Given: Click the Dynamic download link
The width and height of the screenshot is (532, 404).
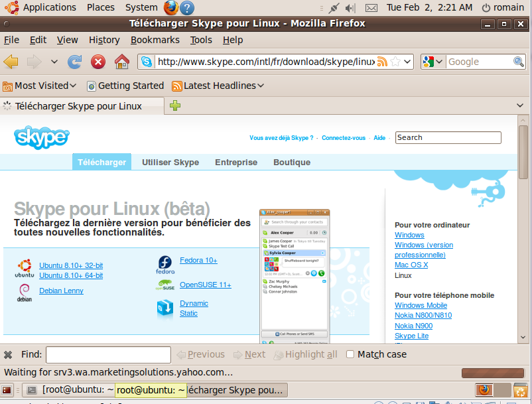Looking at the screenshot, I should 194,303.
